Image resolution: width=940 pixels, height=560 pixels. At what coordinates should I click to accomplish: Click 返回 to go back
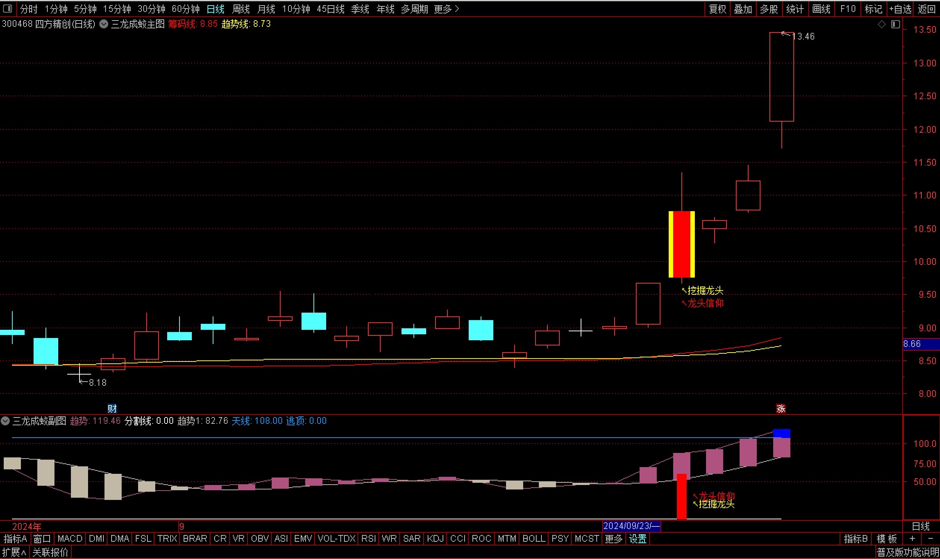click(x=927, y=9)
